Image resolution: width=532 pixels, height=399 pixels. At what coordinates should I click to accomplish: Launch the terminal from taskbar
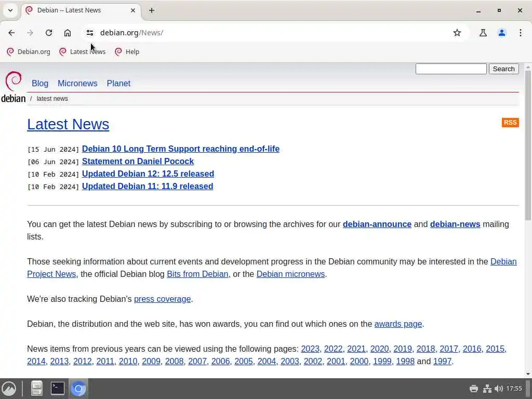pyautogui.click(x=57, y=389)
